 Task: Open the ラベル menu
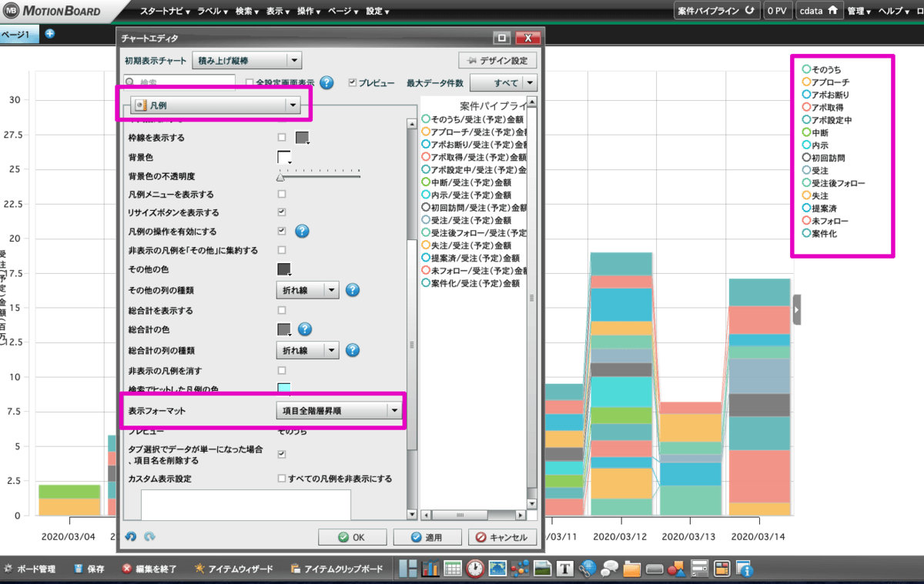213,12
